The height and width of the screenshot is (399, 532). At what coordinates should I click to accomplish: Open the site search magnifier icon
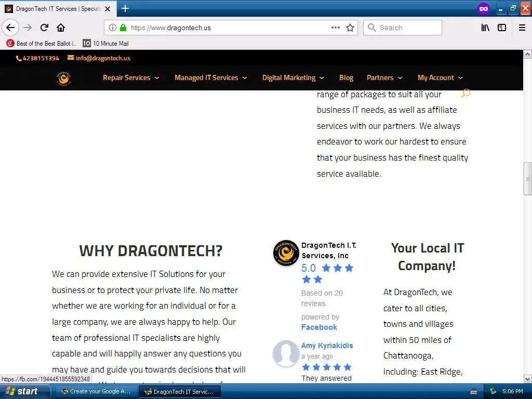tap(466, 93)
